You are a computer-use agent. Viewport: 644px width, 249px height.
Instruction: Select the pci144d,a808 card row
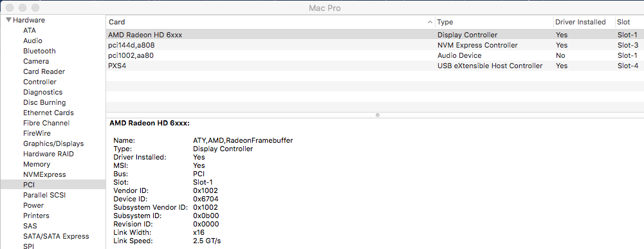coord(374,45)
